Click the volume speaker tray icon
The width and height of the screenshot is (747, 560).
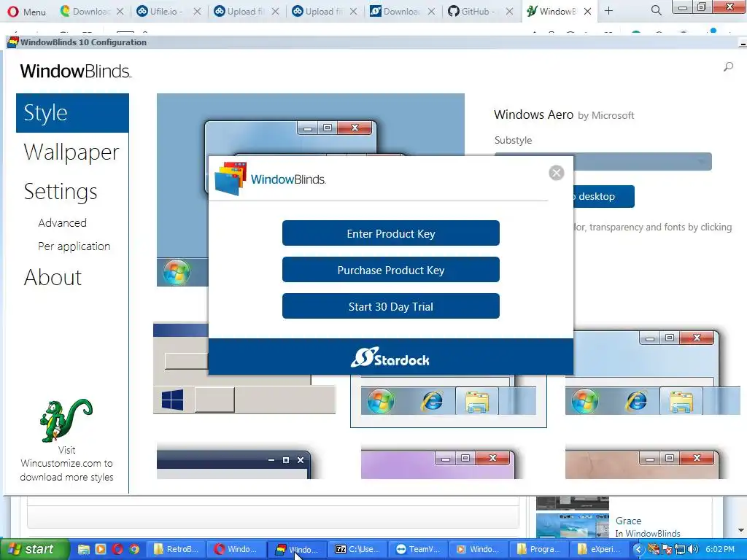click(x=693, y=550)
